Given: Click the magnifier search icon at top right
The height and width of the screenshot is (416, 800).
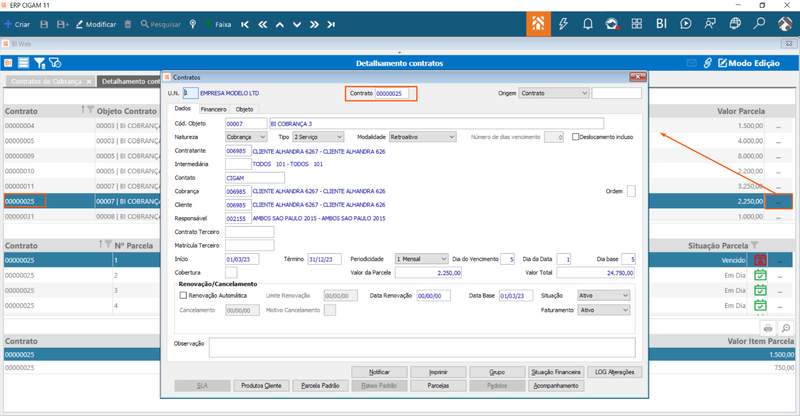Looking at the screenshot, I should point(760,23).
